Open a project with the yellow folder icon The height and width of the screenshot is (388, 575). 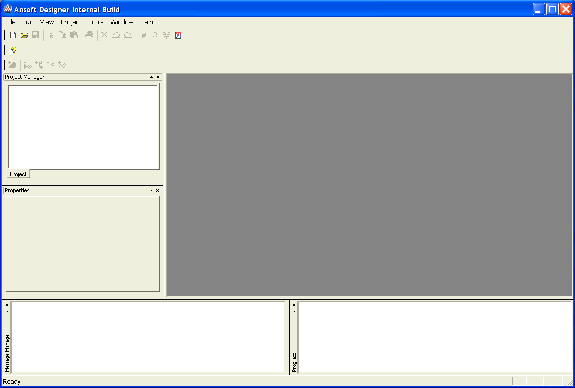point(24,35)
